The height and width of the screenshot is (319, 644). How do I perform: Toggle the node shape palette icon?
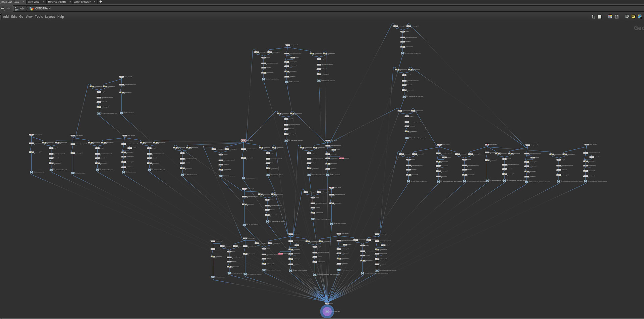click(616, 16)
